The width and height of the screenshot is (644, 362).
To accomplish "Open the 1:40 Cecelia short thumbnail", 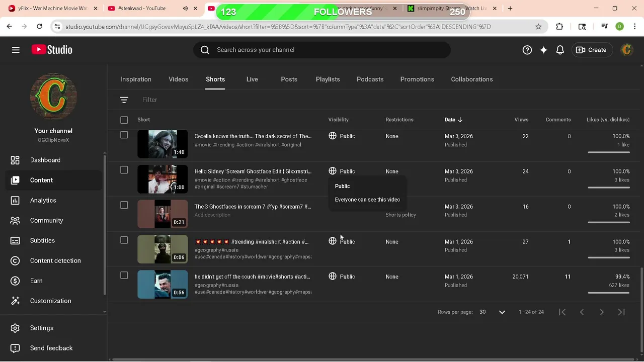I will [163, 144].
